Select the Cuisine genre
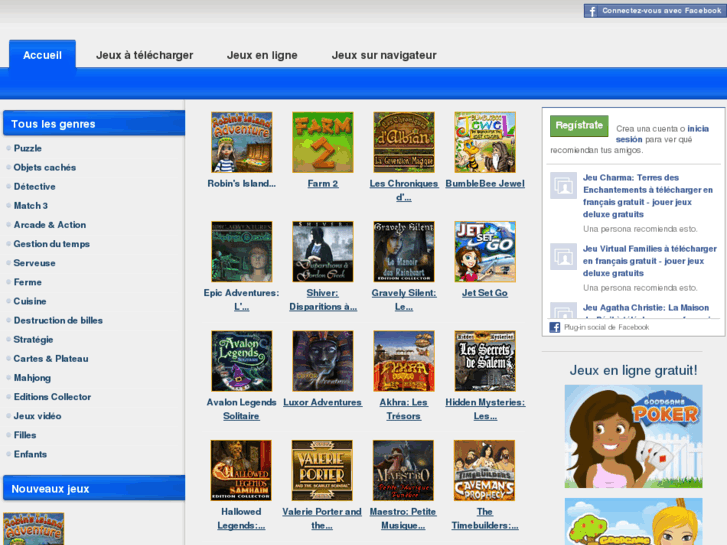 click(x=30, y=301)
